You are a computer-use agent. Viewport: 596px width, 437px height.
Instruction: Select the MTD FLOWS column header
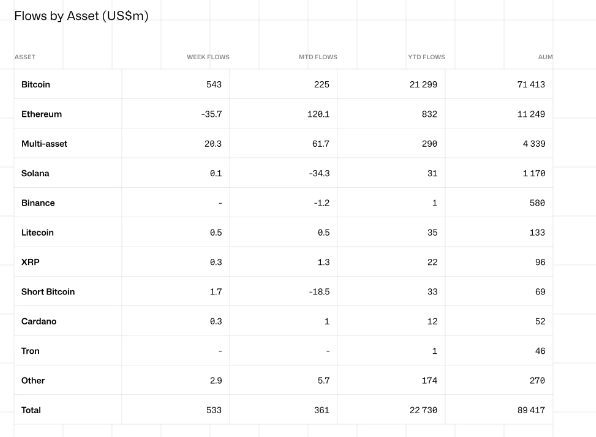click(318, 57)
